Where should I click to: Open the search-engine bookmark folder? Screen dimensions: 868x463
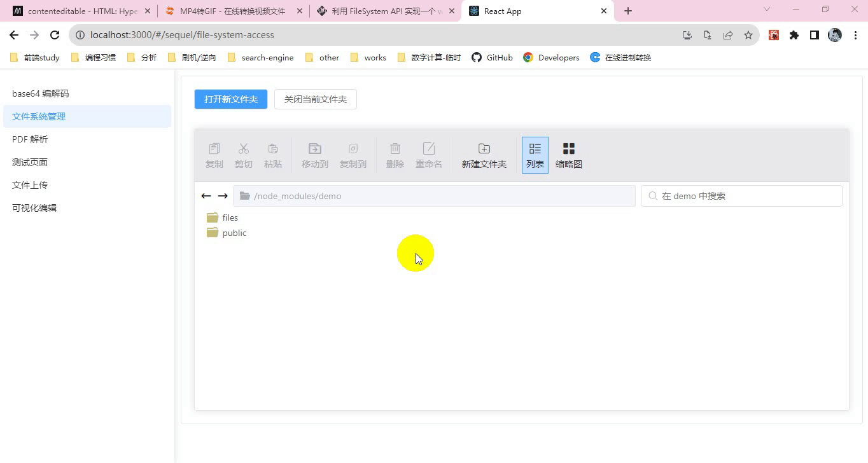(260, 57)
